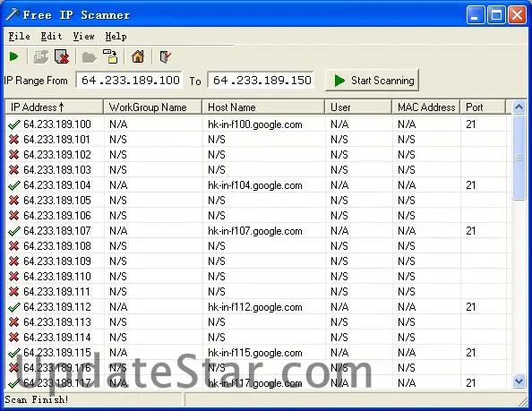
Task: Select row with IP 64.233.189.113
Action: [258, 322]
